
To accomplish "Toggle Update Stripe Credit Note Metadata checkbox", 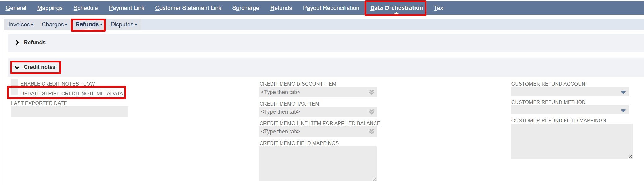I will point(15,92).
